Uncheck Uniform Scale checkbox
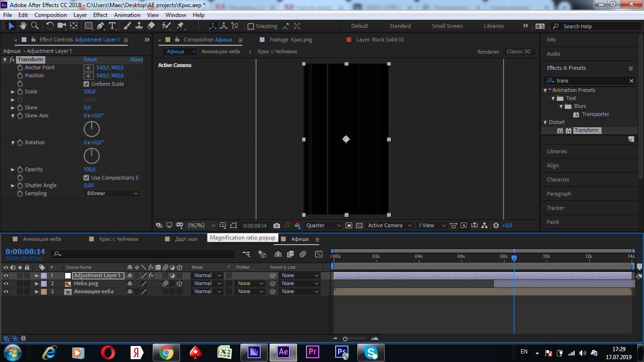644x362 pixels. tap(86, 84)
